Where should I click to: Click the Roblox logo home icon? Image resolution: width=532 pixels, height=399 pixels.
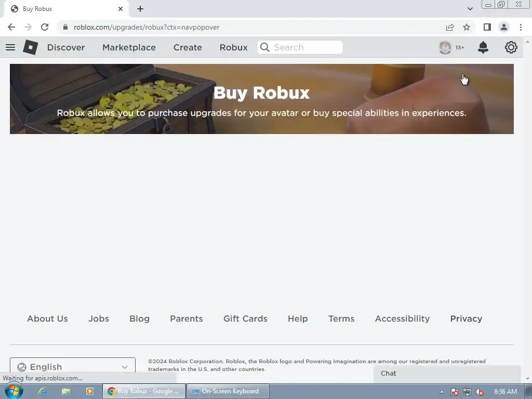coord(31,47)
